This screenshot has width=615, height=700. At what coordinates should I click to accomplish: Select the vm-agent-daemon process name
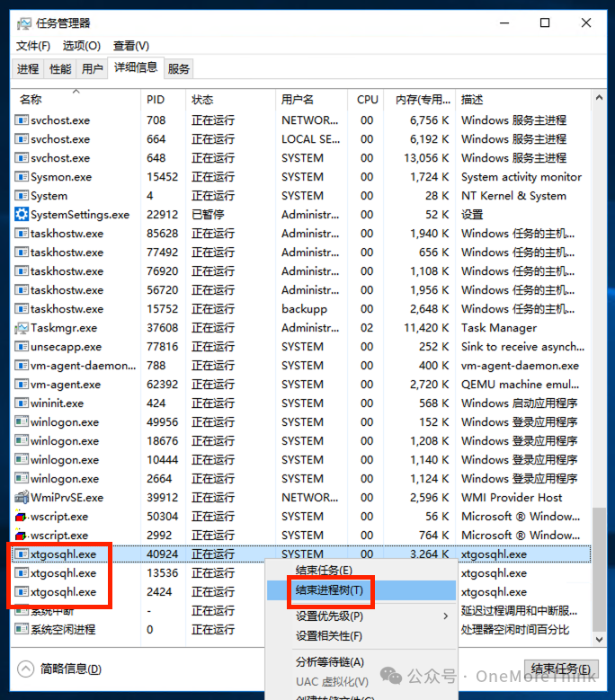pos(83,365)
